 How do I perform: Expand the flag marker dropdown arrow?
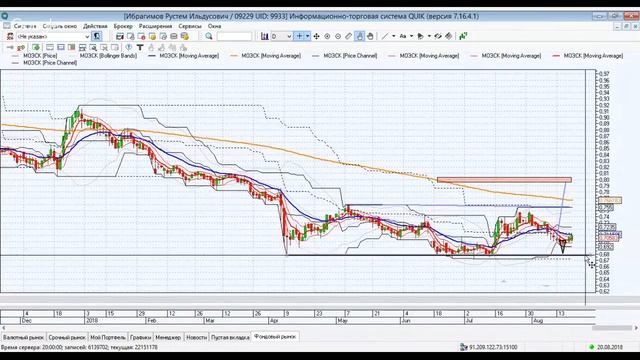[429, 36]
